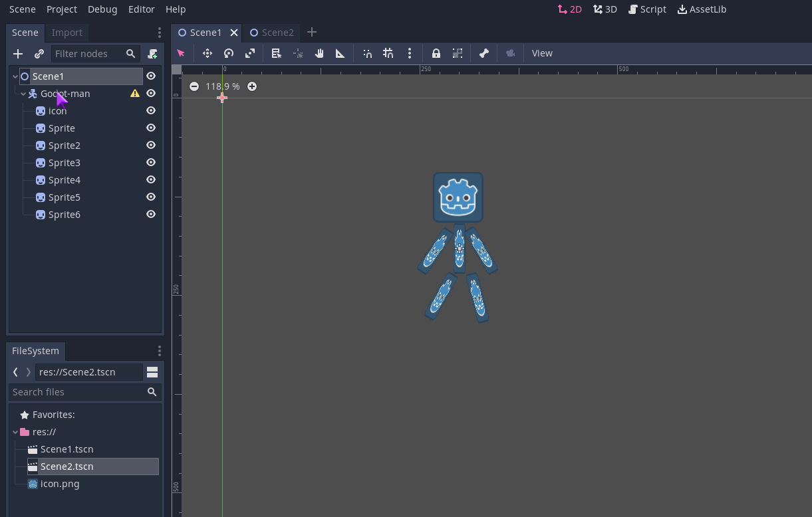Collapse the Godot-man node children
Viewport: 812px width, 517px height.
23,94
